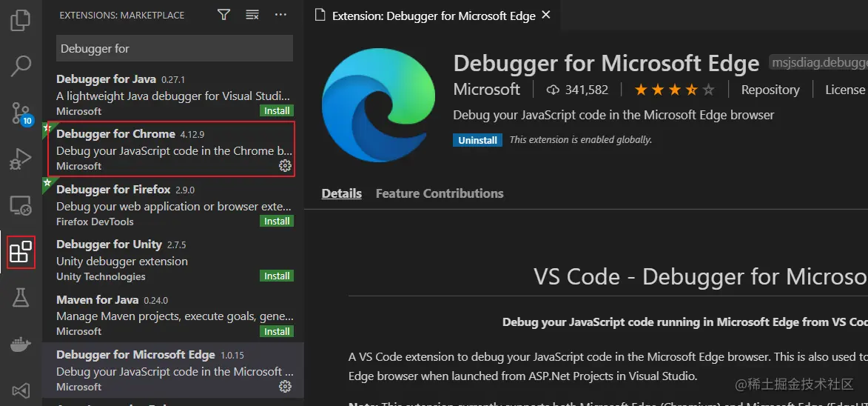Select the Details tab

tap(342, 193)
